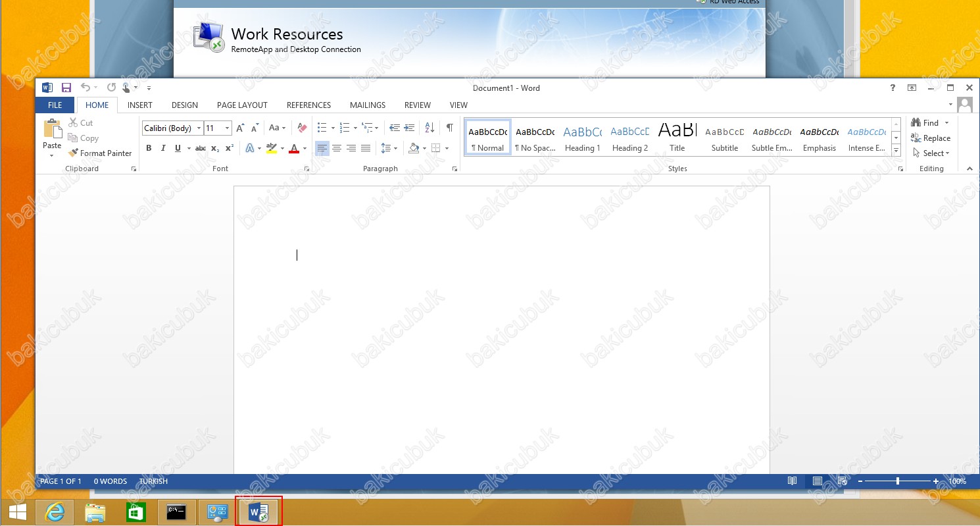
Task: Click the Read Mode view icon in status bar
Action: tap(793, 481)
